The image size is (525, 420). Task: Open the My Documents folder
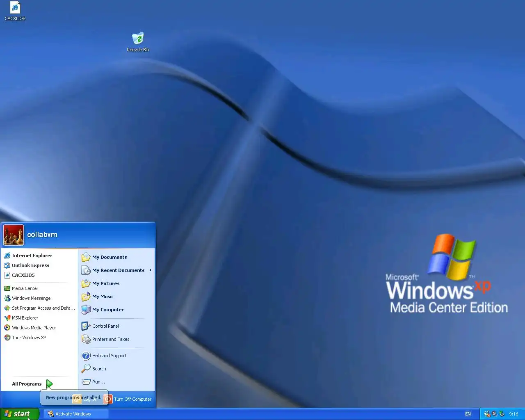click(117, 257)
